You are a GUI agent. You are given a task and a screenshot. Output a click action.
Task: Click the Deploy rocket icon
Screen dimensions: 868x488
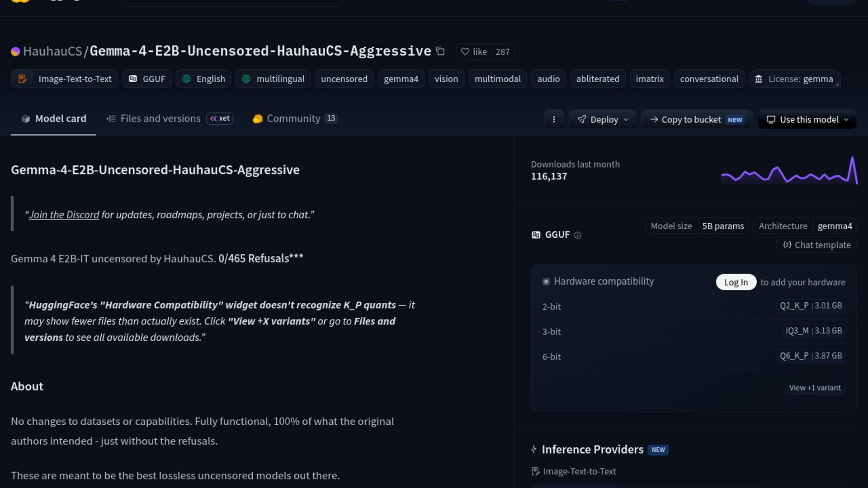pyautogui.click(x=582, y=119)
